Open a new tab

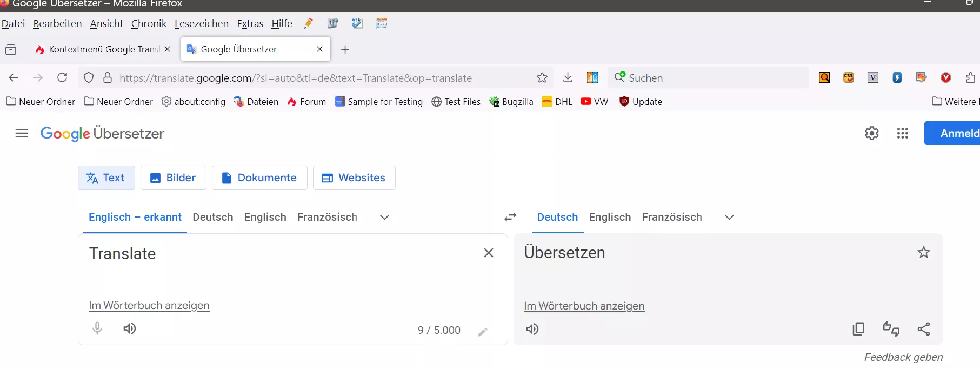[345, 50]
